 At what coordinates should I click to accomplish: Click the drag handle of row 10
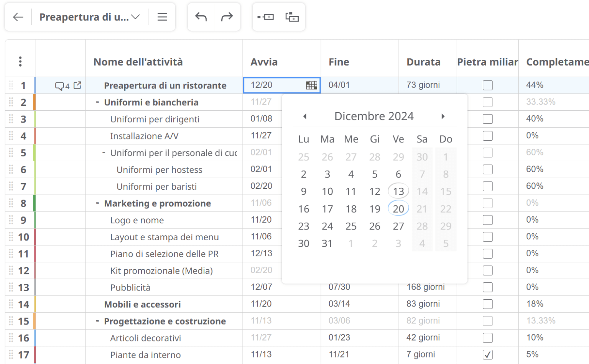[11, 237]
